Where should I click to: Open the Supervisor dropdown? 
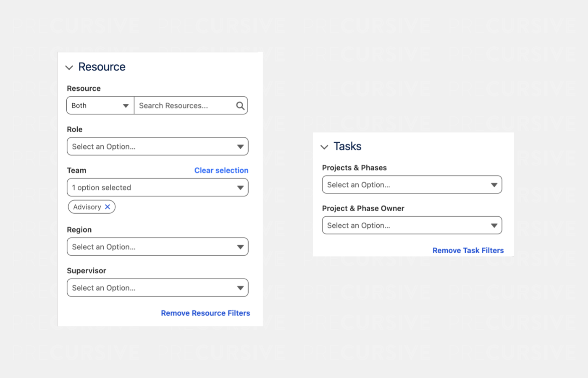pyautogui.click(x=157, y=288)
